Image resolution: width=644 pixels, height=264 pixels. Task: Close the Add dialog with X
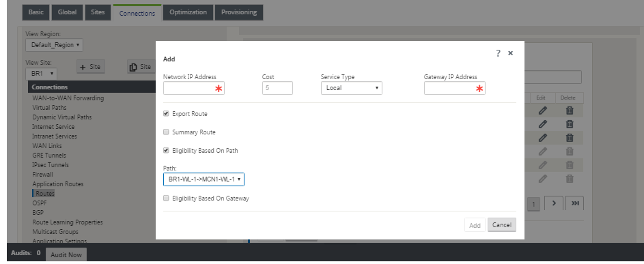coord(511,53)
